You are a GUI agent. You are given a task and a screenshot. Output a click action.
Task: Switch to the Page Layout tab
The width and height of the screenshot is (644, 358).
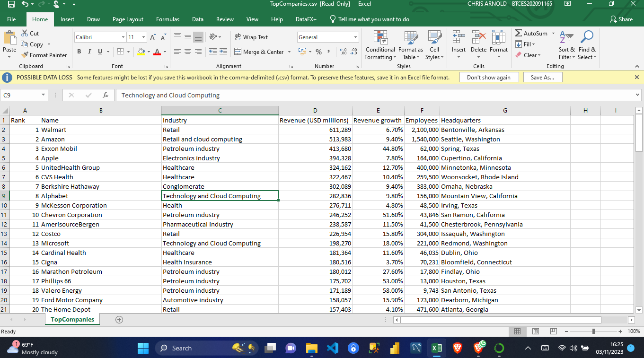[128, 19]
